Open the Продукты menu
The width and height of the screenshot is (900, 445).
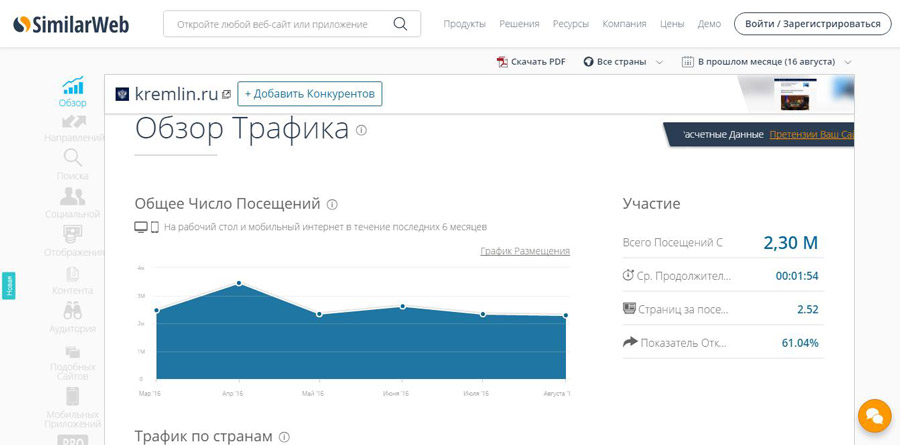pos(464,24)
